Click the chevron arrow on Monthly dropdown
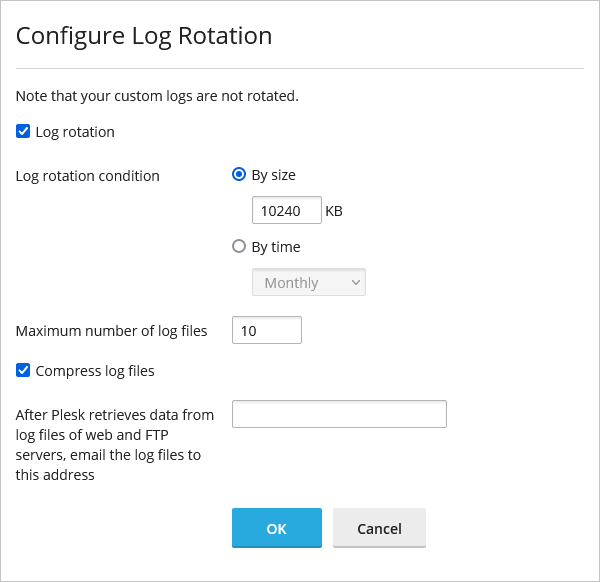 click(355, 283)
